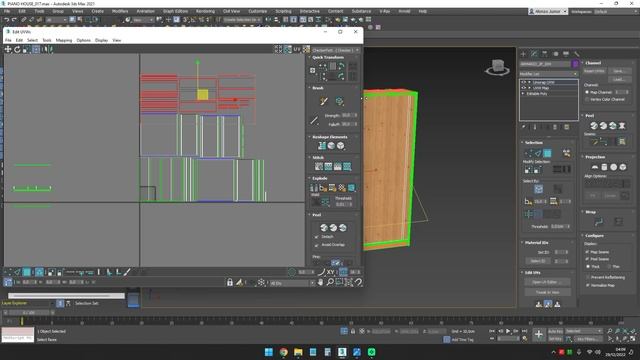Click Reset UVWs button in Channel rollout
Viewport: 640px width, 360px height.
(x=594, y=71)
